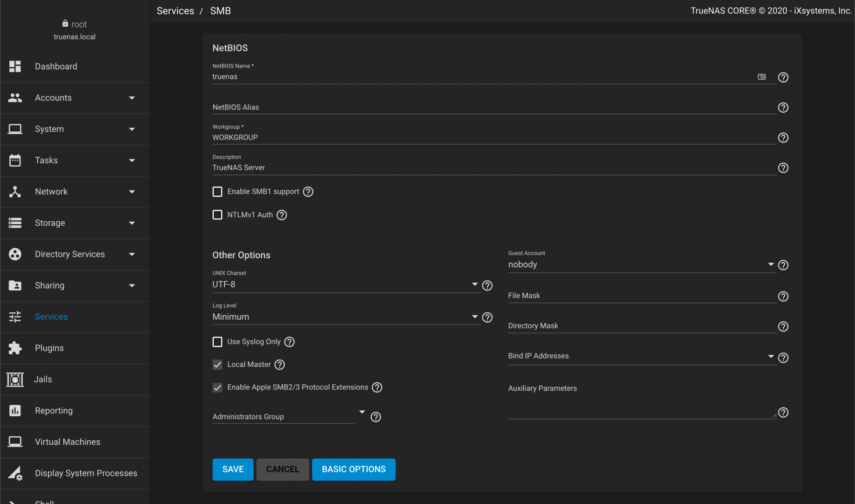Image resolution: width=855 pixels, height=504 pixels.
Task: Open help tooltip for NTLMv1 Auth
Action: [282, 215]
